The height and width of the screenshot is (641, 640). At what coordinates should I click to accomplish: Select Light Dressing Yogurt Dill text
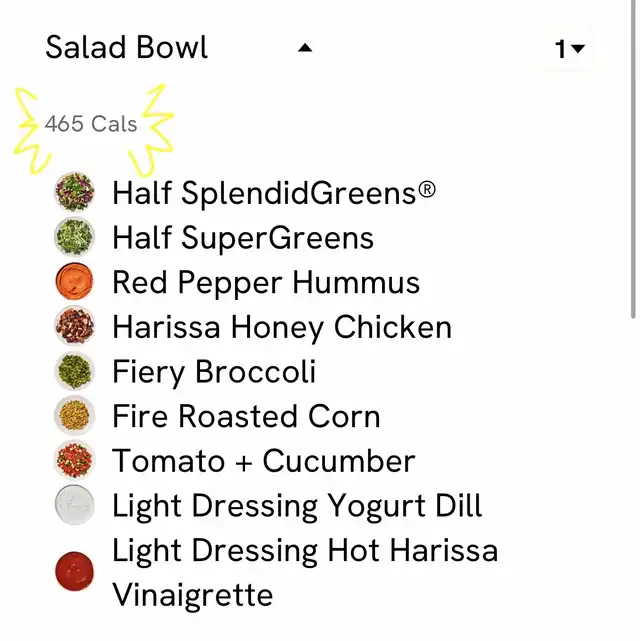(297, 506)
